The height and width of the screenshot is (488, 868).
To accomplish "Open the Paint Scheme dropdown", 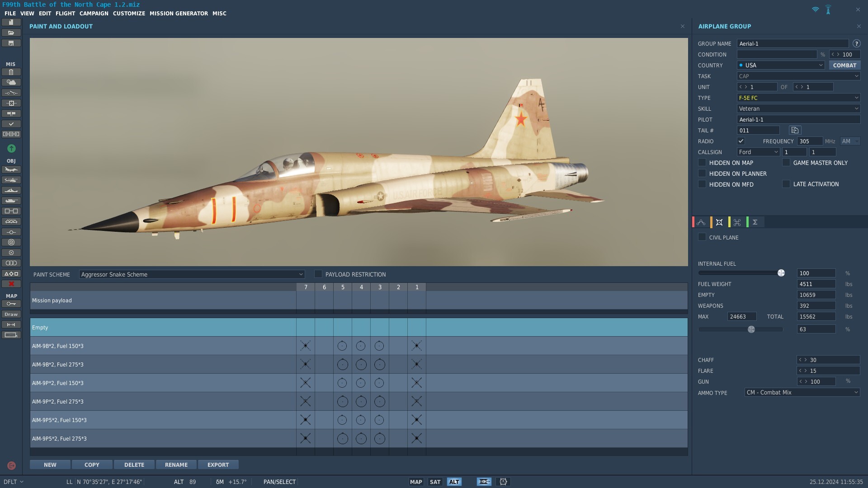I will pos(192,274).
